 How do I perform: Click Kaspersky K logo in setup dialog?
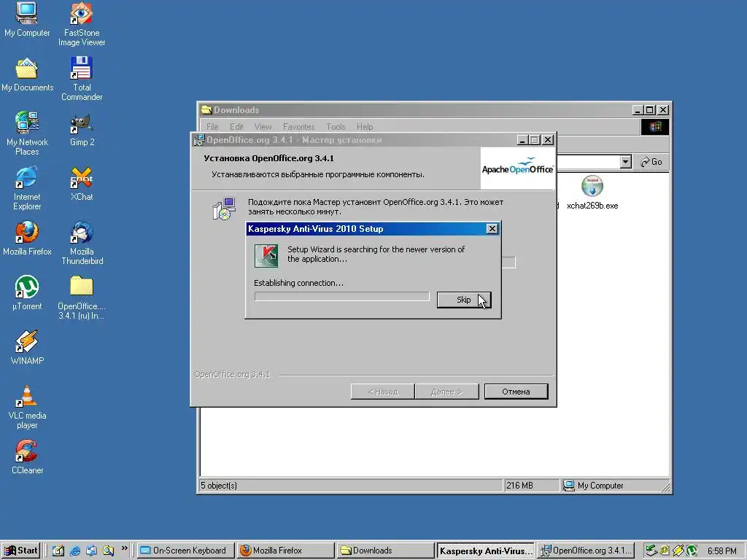click(x=266, y=255)
